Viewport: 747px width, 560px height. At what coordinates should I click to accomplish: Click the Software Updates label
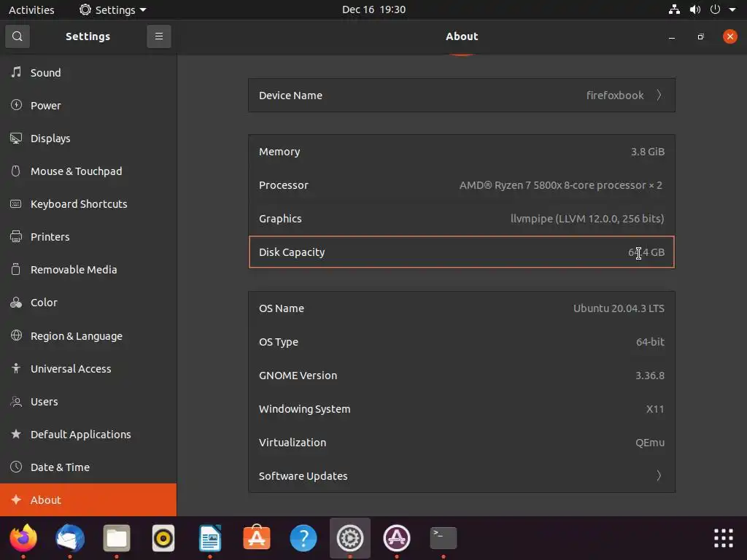tap(303, 475)
